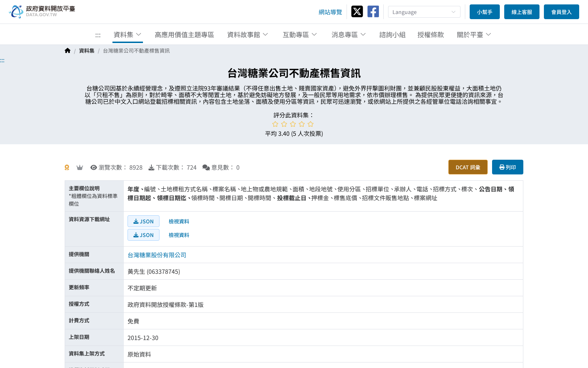
Task: Go to home via breadcrumb house icon
Action: point(68,51)
